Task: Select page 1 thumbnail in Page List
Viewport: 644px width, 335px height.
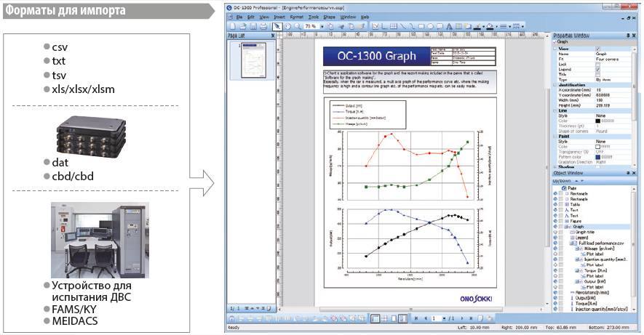Action: point(253,60)
